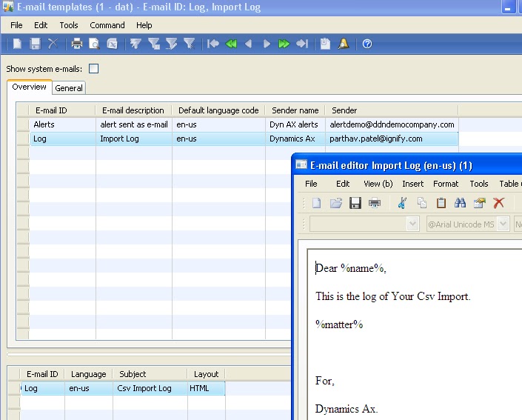Go to previous record
The height and width of the screenshot is (420, 522).
point(248,44)
